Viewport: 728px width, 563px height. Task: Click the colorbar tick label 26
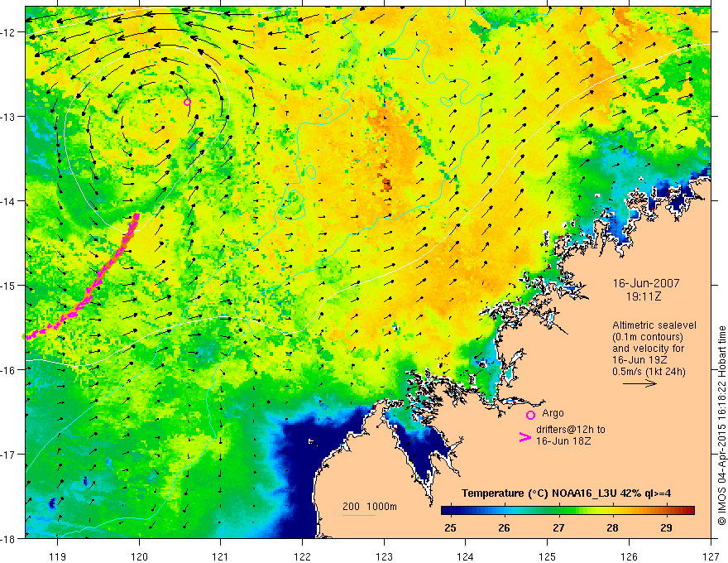tap(504, 527)
